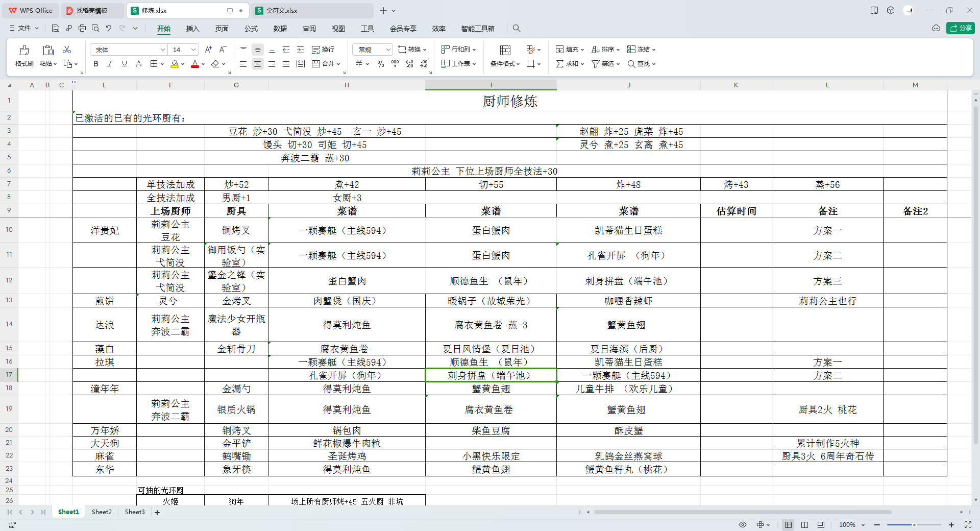Toggle eye protection mode eye icon

pyautogui.click(x=743, y=525)
